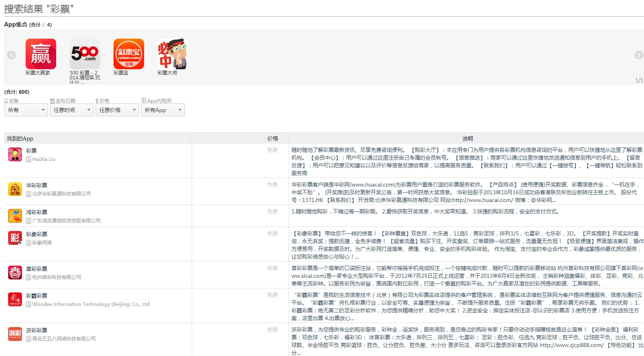Screen dimensions: 644x356
Task: Open the 彩票大师 app icon
Action: pos(173,54)
